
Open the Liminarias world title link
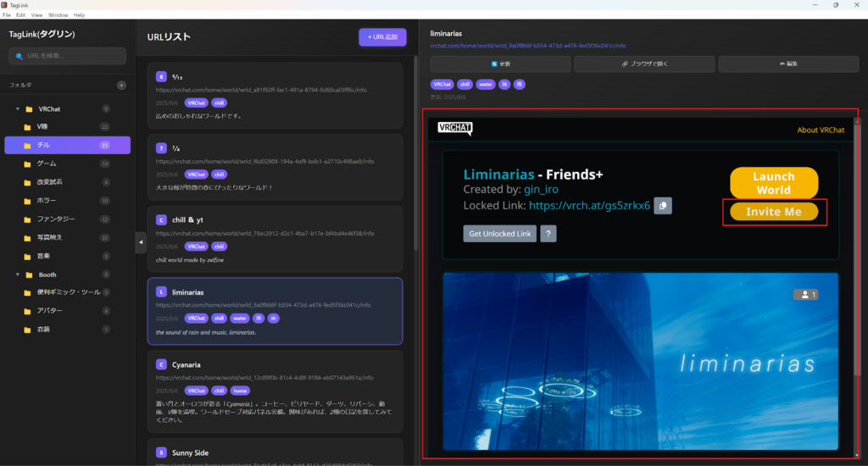[498, 175]
